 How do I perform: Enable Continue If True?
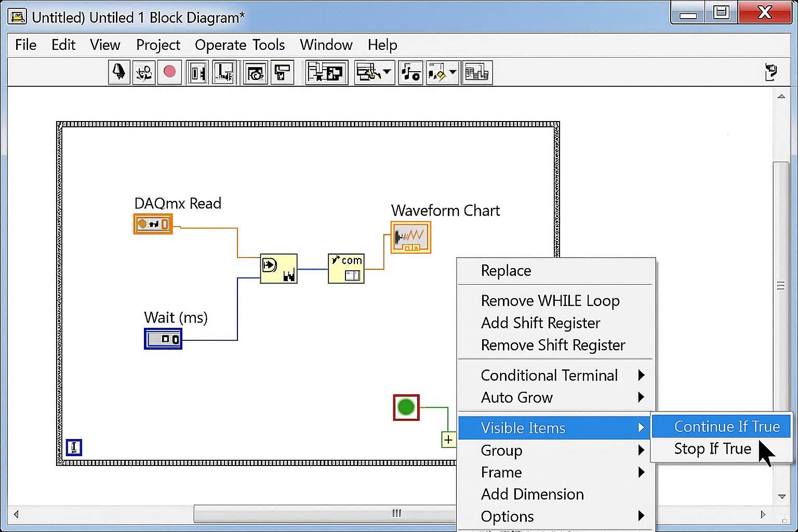[726, 426]
